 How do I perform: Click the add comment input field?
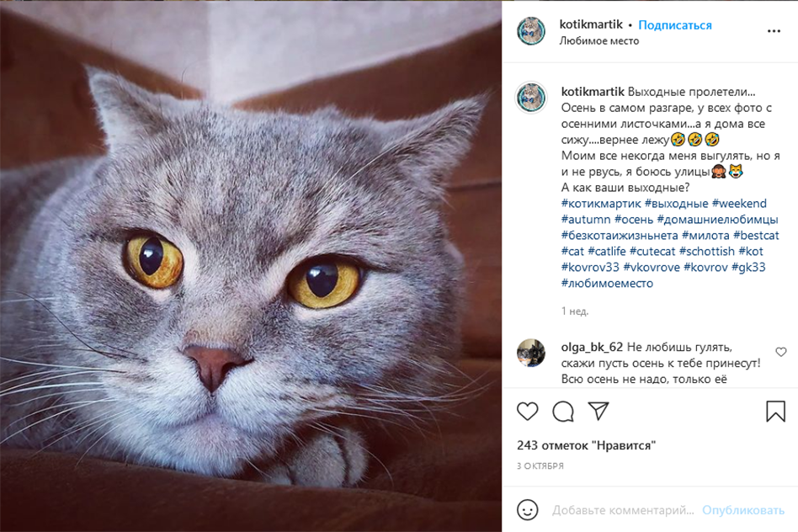[623, 510]
